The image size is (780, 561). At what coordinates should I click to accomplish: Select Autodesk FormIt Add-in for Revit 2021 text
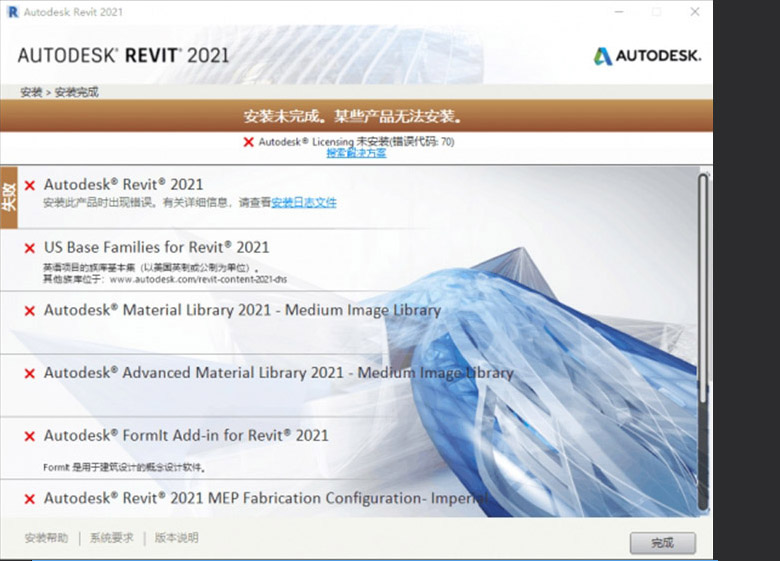(186, 435)
